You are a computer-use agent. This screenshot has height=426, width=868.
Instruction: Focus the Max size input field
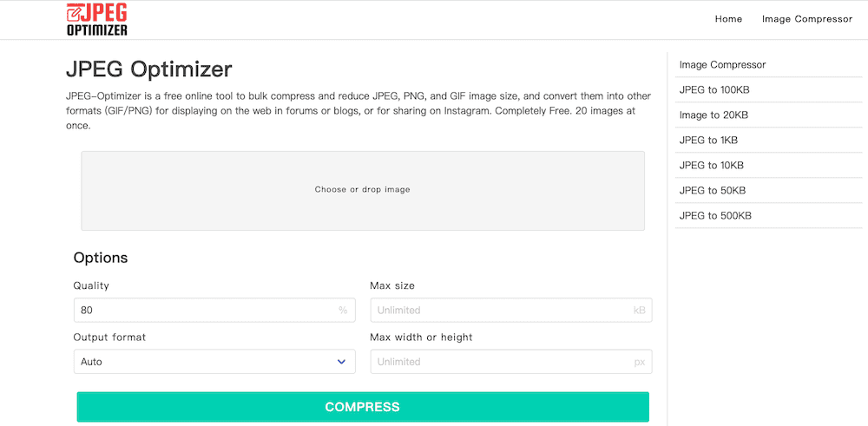point(511,311)
